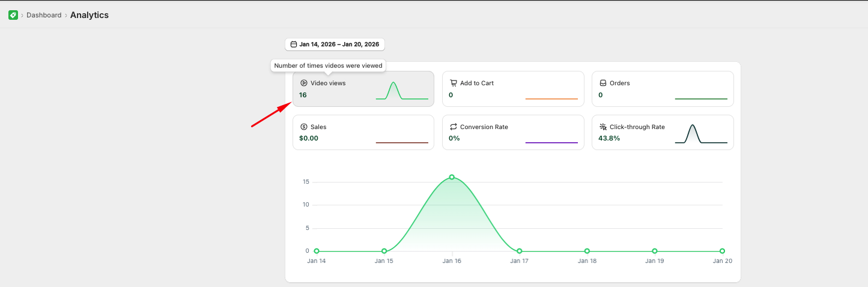Screen dimensions: 868x287
Task: Click the calendar icon in date picker
Action: tap(293, 44)
